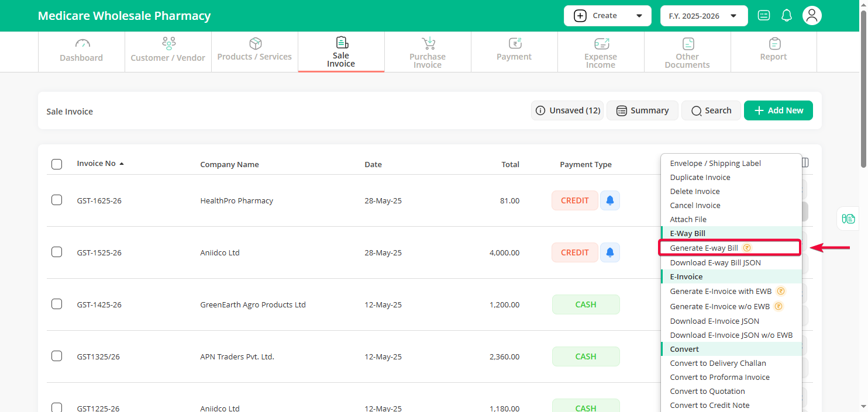Click the Total column header
This screenshot has height=412, width=868.
pos(511,164)
